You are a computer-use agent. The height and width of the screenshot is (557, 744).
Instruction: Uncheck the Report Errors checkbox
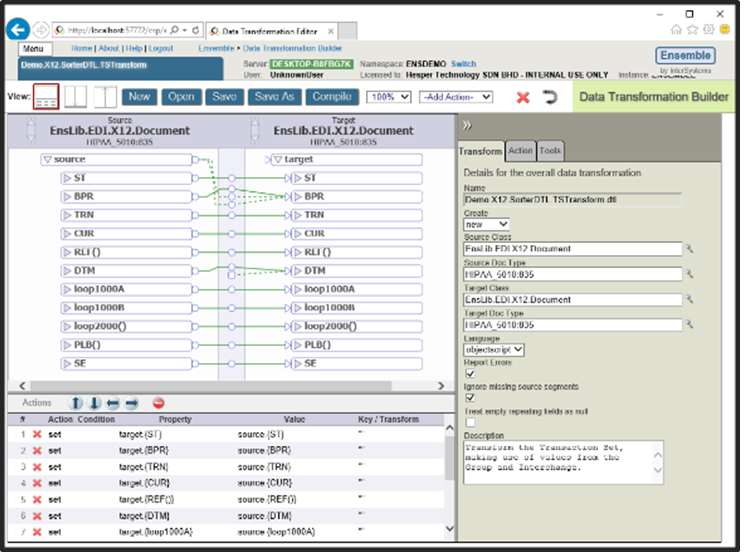pyautogui.click(x=471, y=373)
